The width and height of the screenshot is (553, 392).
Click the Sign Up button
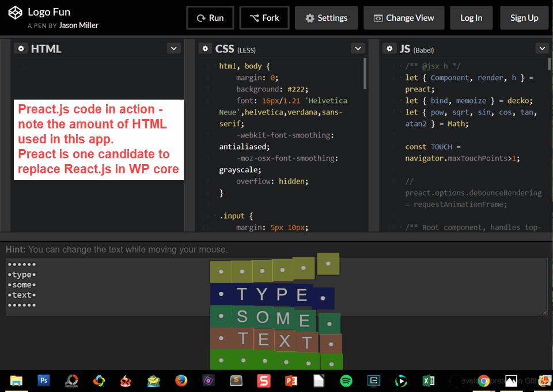pos(524,18)
